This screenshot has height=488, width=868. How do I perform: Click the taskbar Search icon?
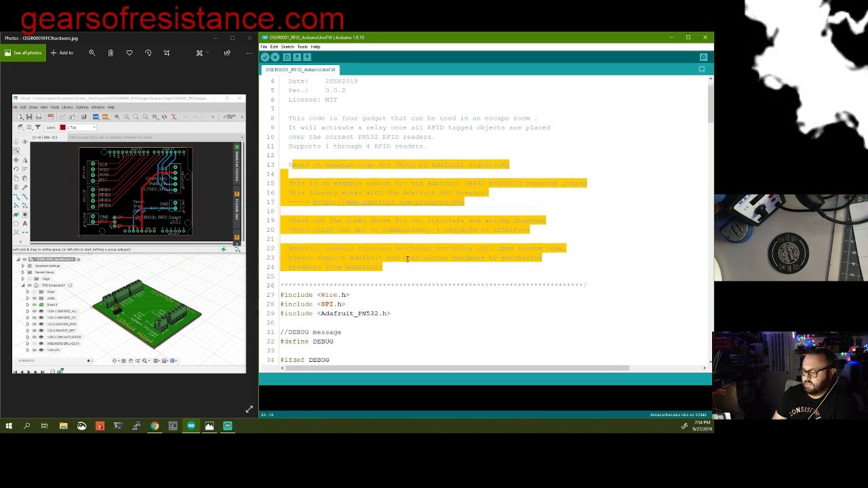point(26,426)
